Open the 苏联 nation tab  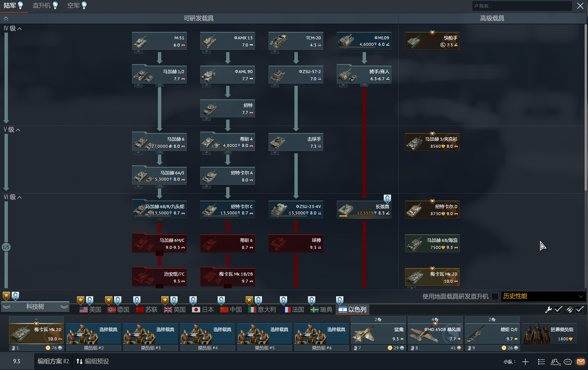pos(147,310)
